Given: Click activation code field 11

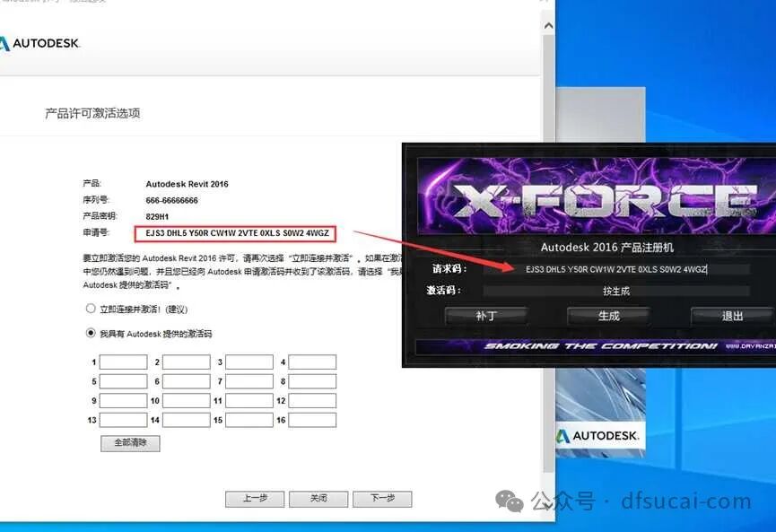Looking at the screenshot, I should pos(248,401).
